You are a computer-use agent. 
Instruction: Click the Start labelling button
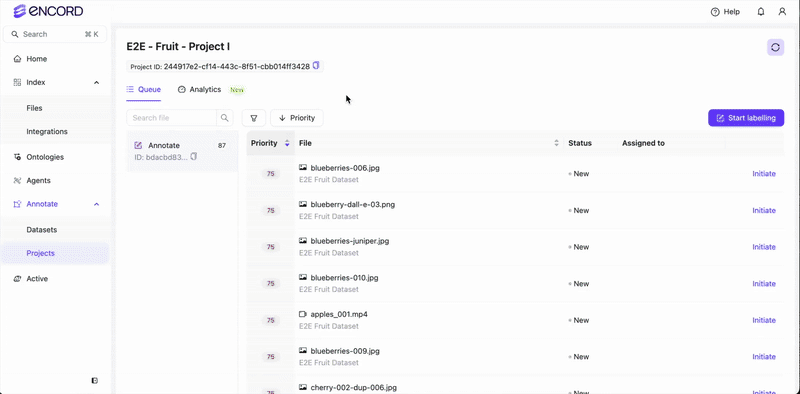746,118
